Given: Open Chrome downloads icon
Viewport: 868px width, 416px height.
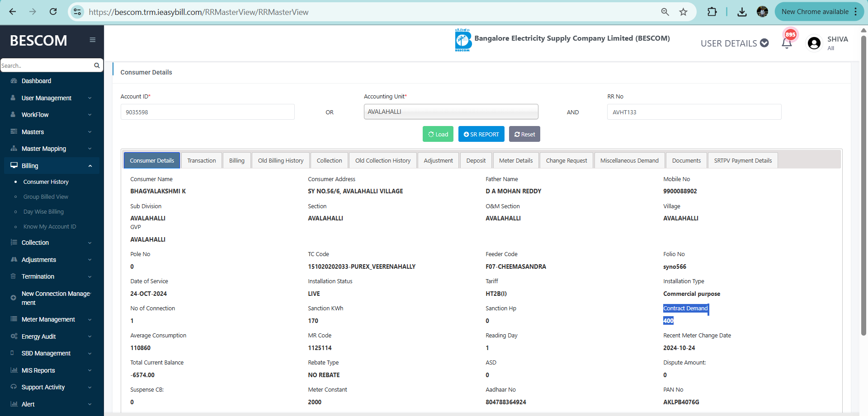Looking at the screenshot, I should pyautogui.click(x=742, y=12).
